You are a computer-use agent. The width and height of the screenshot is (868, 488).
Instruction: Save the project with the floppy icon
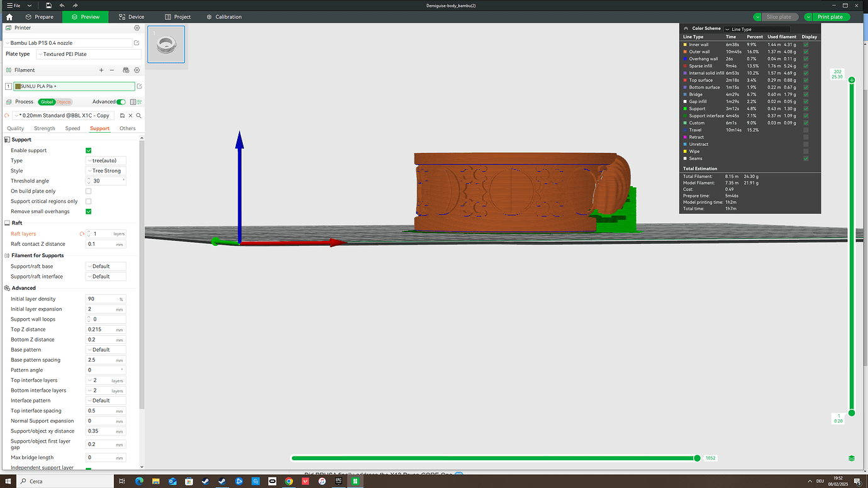(48, 6)
